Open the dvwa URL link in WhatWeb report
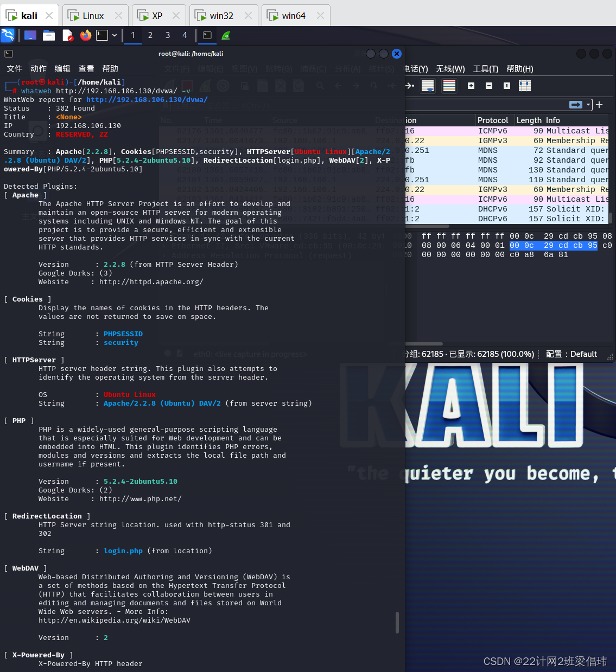Viewport: 616px width, 672px height. tap(147, 100)
